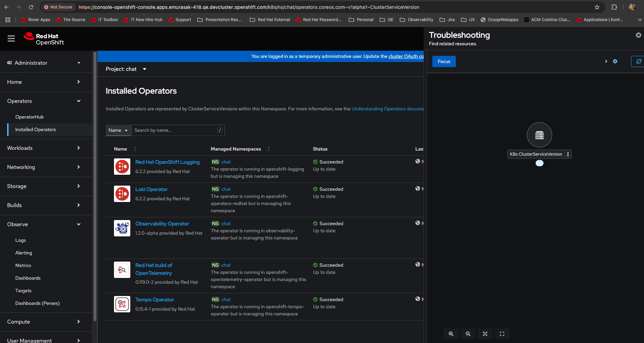Open the Troubleshooting settings gear
Screen dimensions: 644x343
coord(615,61)
